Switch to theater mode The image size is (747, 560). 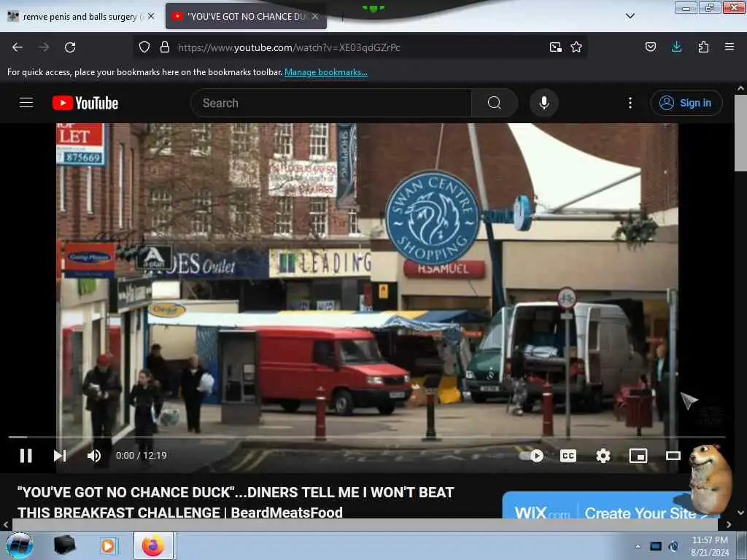tap(673, 456)
